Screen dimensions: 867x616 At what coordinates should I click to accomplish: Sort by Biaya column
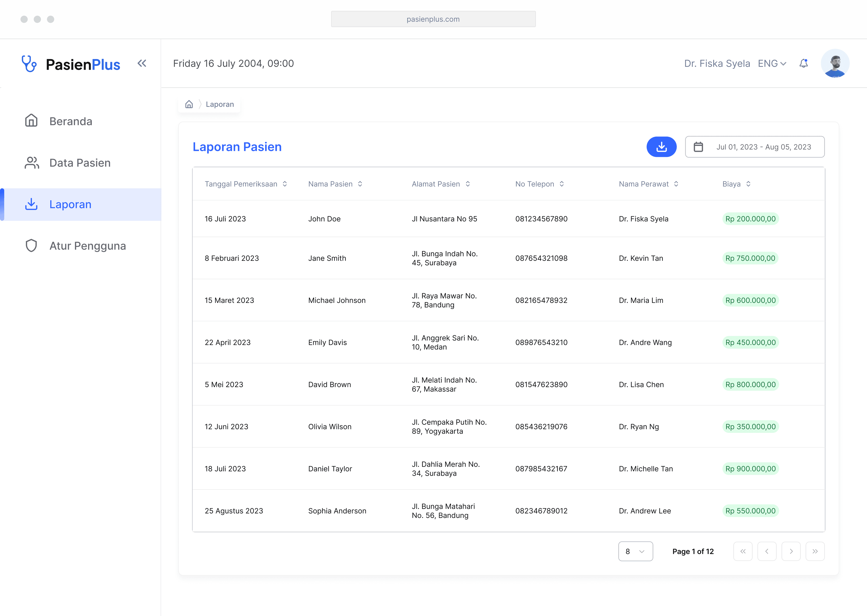coord(748,184)
